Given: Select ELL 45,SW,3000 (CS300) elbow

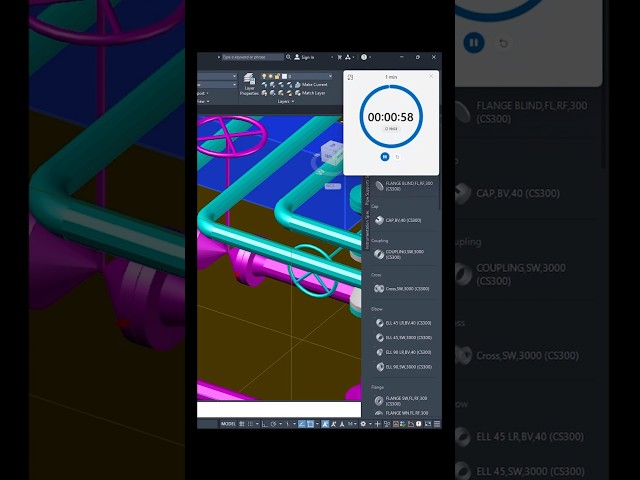Looking at the screenshot, I should [404, 338].
